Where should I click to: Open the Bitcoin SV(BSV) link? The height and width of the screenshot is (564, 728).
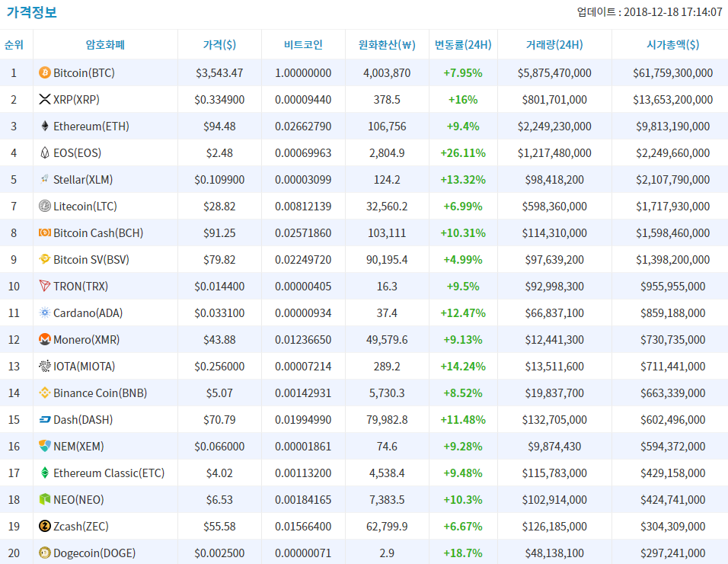[91, 260]
